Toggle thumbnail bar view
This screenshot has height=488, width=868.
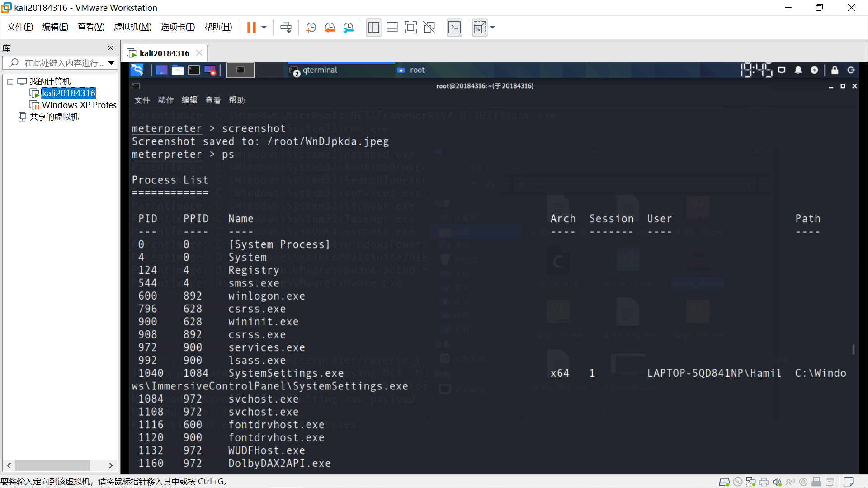tap(392, 28)
